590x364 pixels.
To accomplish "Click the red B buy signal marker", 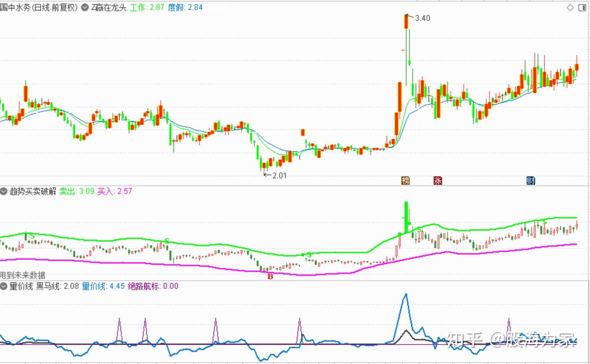I will (x=270, y=277).
